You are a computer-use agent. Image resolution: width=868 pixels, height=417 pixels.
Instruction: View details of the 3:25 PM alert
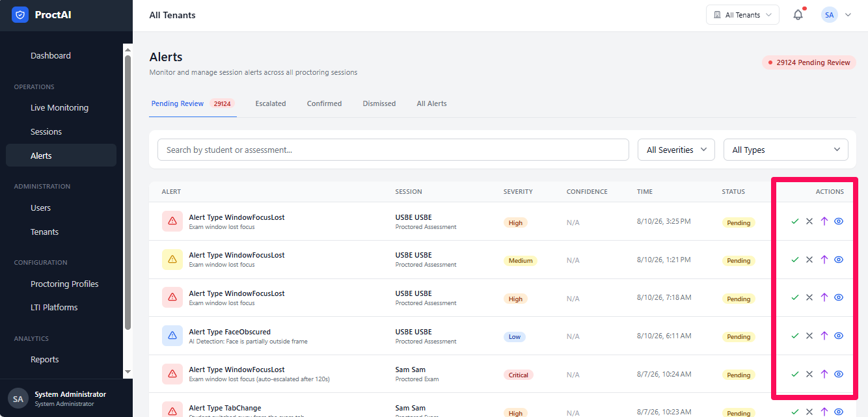click(x=839, y=221)
